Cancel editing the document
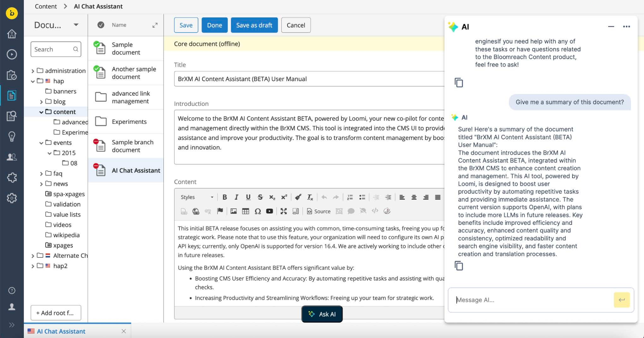Viewport: 644px width, 338px height. coord(296,25)
